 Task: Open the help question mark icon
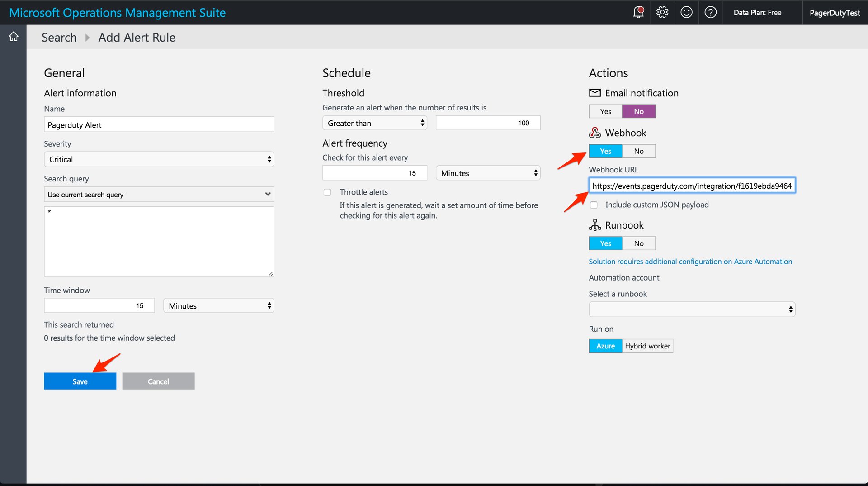(710, 12)
